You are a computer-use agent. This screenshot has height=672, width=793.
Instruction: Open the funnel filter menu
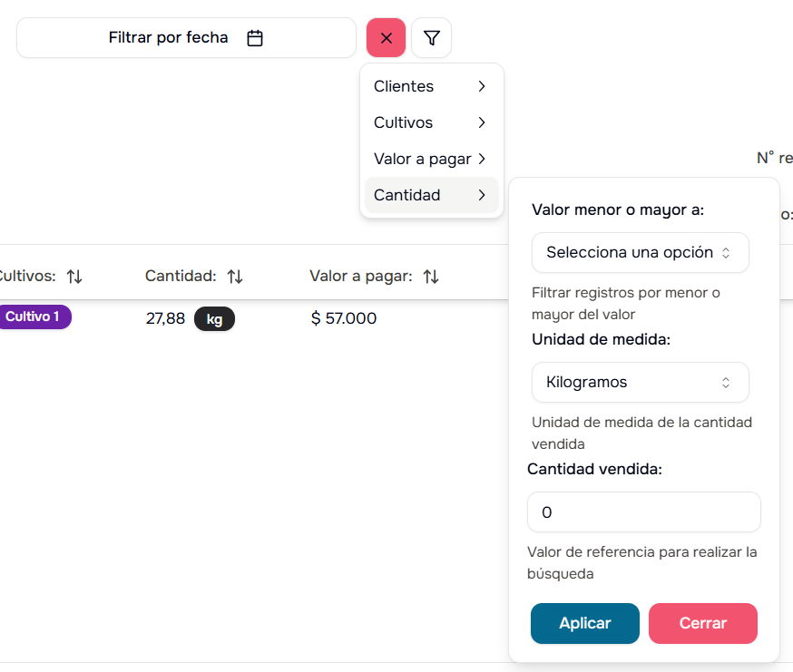click(x=432, y=38)
